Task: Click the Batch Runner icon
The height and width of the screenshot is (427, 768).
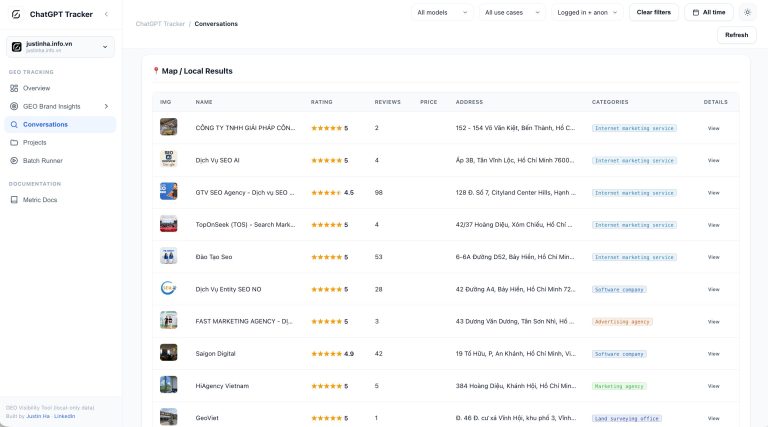Action: 14,161
